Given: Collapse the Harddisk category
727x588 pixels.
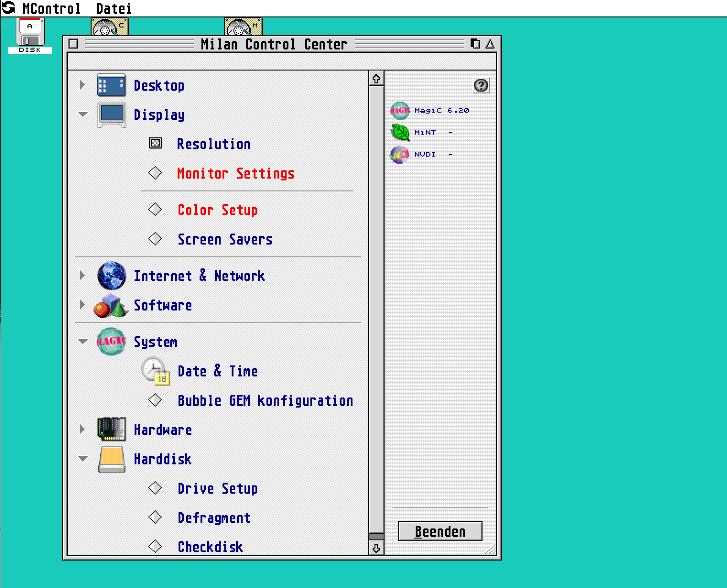Looking at the screenshot, I should (x=83, y=459).
